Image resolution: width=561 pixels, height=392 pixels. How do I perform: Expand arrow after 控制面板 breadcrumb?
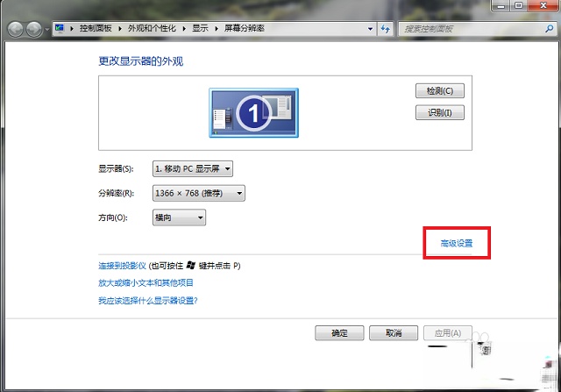(x=120, y=29)
